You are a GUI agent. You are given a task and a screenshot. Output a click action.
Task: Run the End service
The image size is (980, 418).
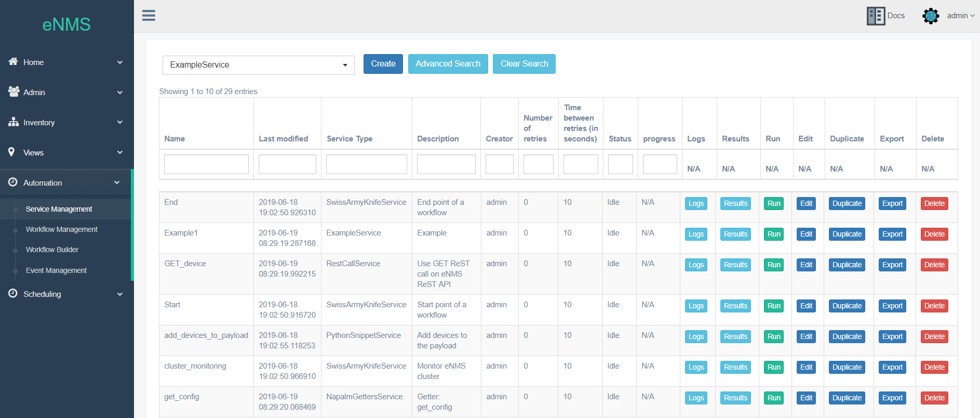click(774, 204)
